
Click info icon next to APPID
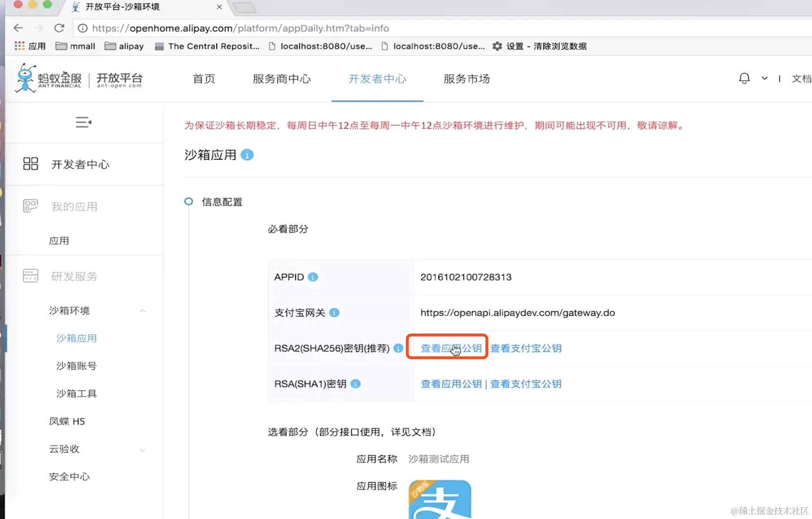(313, 277)
